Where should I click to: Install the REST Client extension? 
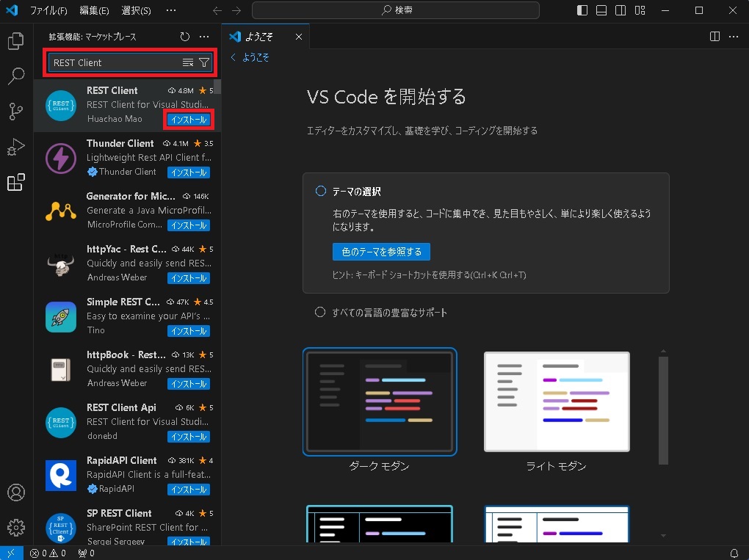(189, 120)
